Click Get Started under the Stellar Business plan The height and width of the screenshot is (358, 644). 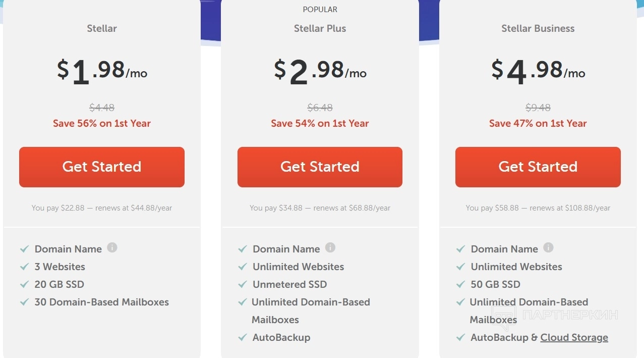click(x=538, y=167)
